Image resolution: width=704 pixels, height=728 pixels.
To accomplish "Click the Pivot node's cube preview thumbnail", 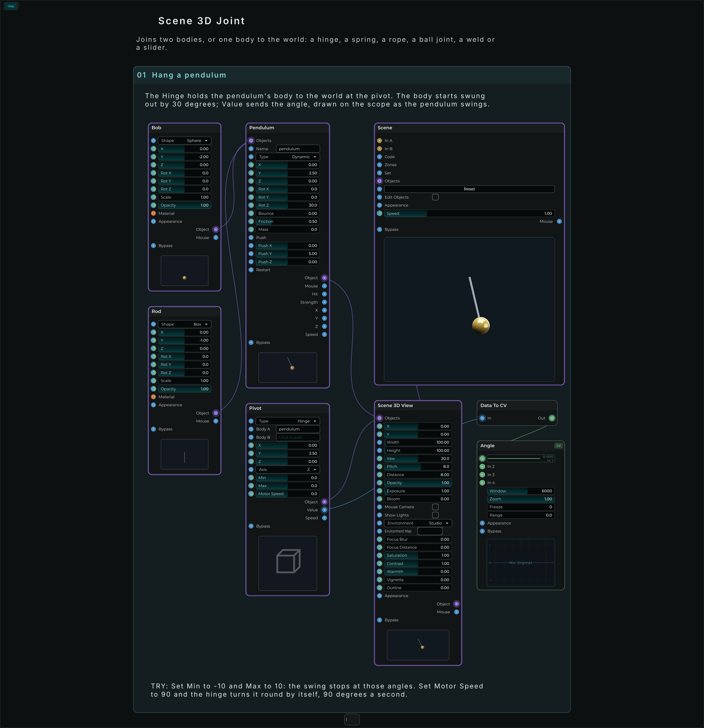I will (x=288, y=563).
